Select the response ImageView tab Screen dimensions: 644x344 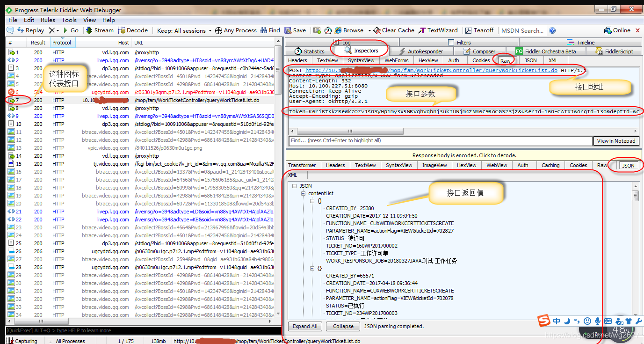tap(434, 165)
